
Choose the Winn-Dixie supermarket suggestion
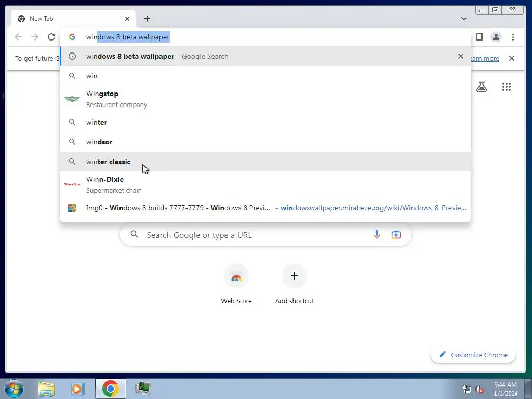265,184
